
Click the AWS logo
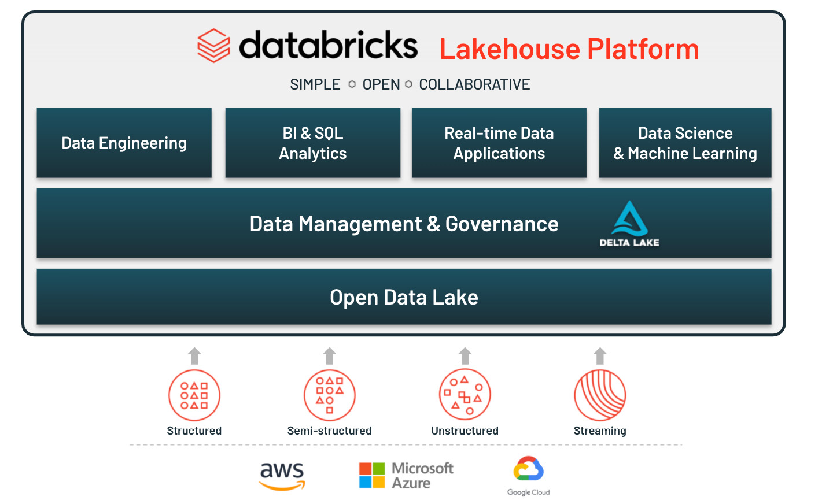[x=282, y=476]
